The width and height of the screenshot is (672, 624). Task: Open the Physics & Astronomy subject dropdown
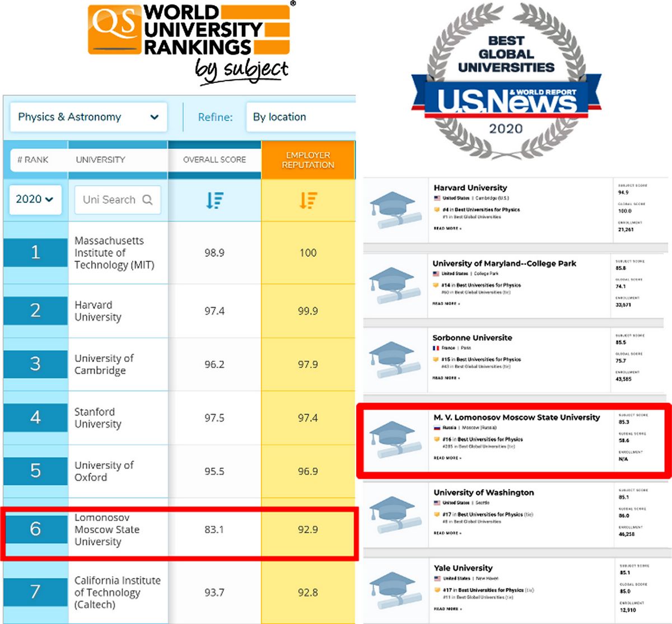tap(88, 117)
